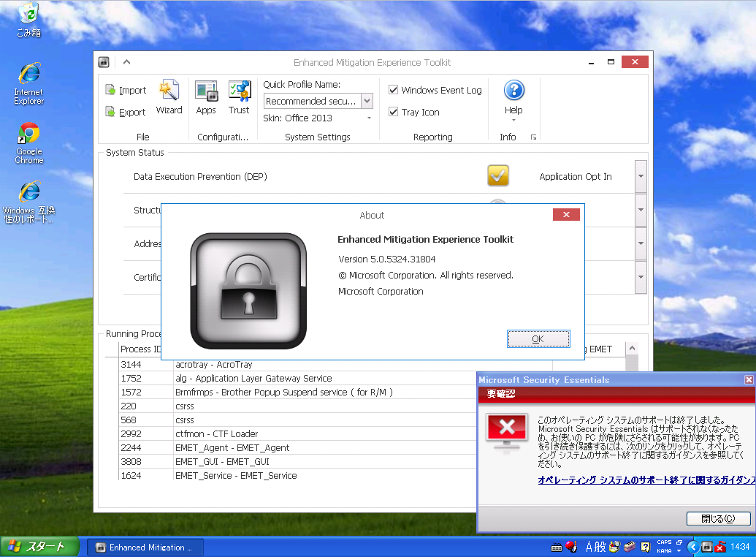Click the large padlock logo in About
This screenshot has height=557, width=756.
[248, 291]
